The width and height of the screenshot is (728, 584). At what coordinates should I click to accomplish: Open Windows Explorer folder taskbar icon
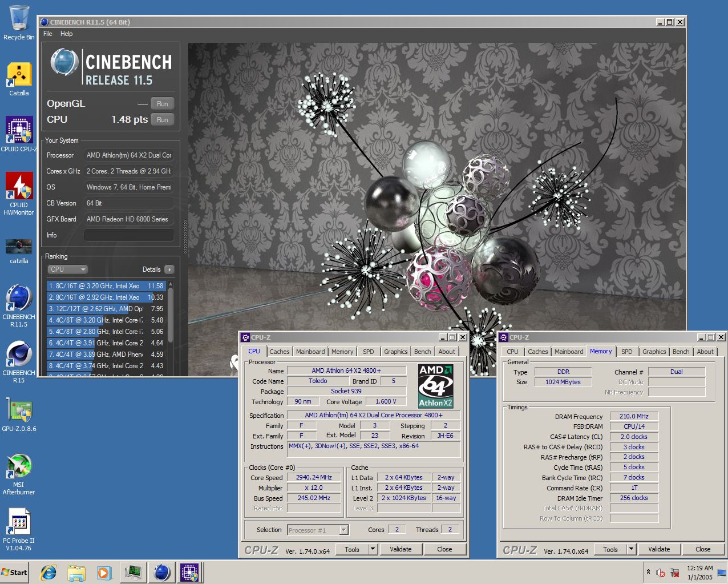[x=76, y=572]
